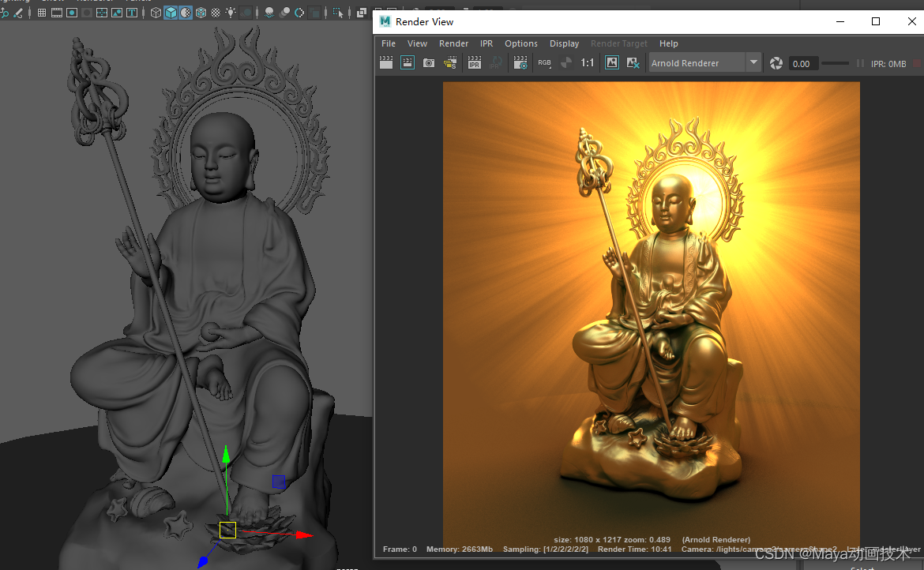Open the Display menu in Render View

coord(564,43)
